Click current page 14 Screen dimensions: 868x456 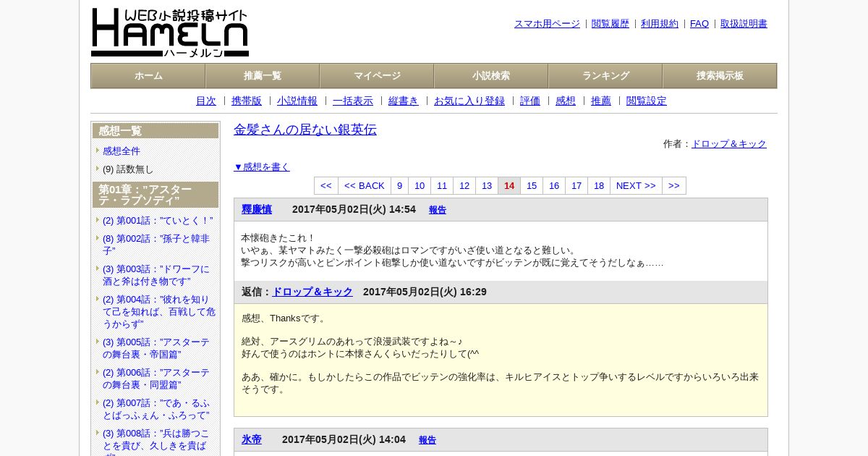tap(509, 186)
